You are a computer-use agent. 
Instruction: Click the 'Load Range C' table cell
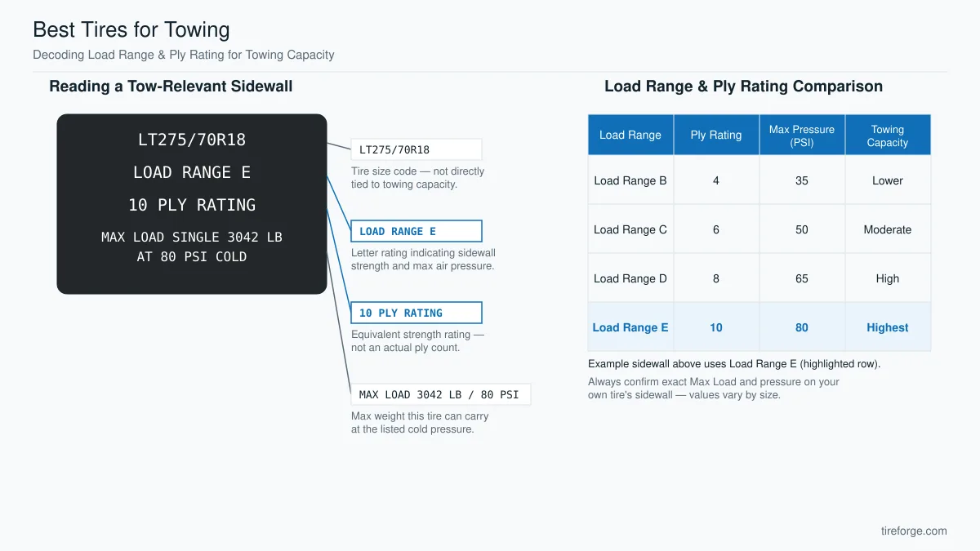coord(630,229)
